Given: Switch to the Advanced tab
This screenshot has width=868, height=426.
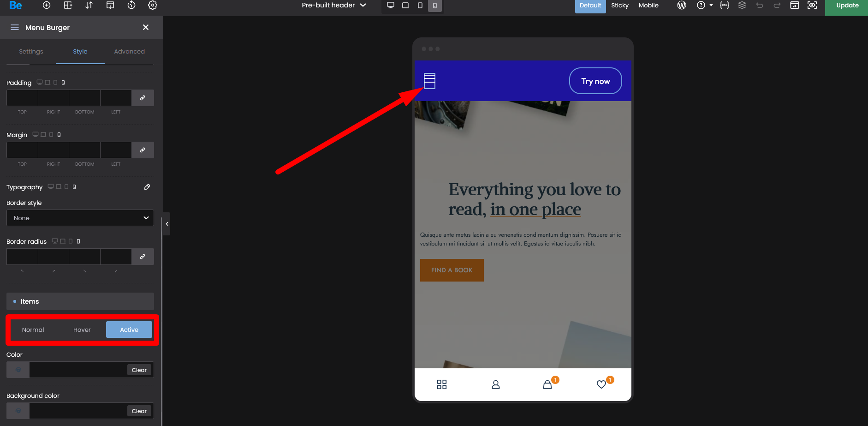Looking at the screenshot, I should (129, 52).
